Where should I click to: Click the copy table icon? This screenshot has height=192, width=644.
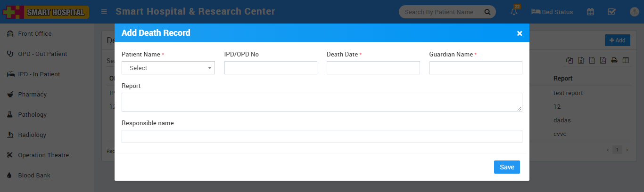pos(570,60)
